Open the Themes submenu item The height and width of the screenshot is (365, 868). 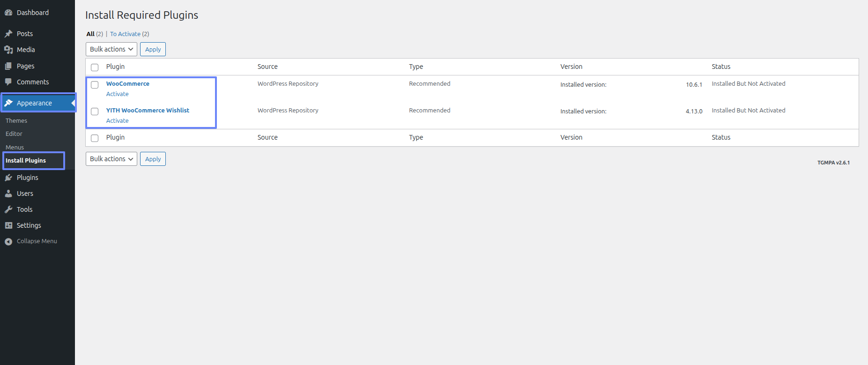tap(16, 121)
